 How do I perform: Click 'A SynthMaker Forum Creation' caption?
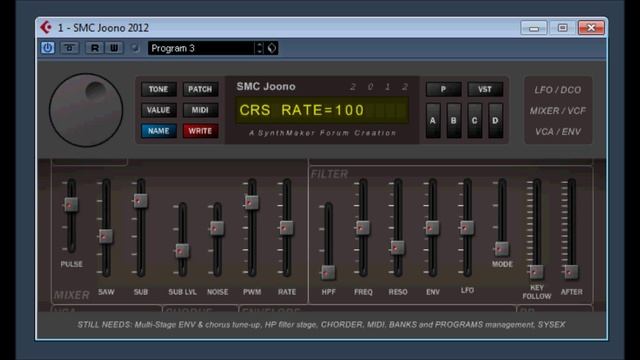322,133
